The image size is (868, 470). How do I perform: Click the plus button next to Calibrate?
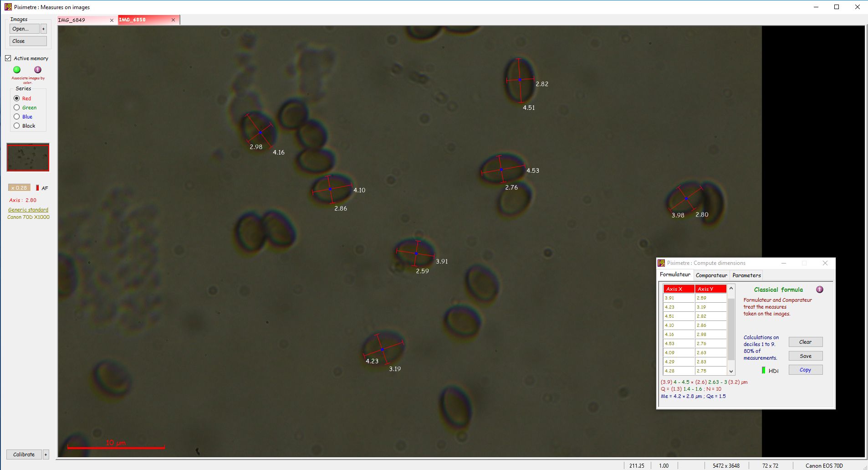46,455
